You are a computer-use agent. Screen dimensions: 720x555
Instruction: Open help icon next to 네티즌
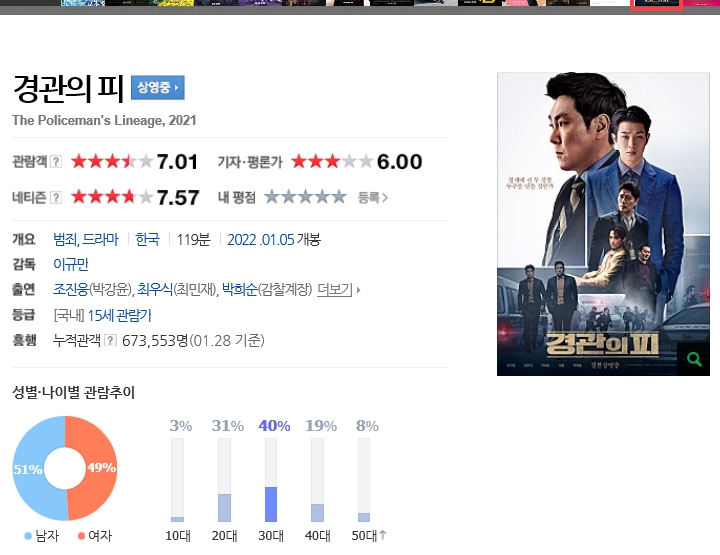[x=56, y=197]
